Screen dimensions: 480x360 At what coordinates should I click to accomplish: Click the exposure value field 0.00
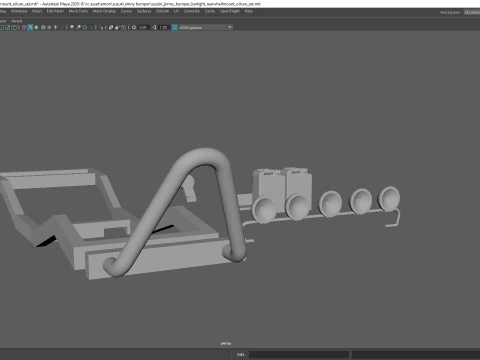coord(143,27)
